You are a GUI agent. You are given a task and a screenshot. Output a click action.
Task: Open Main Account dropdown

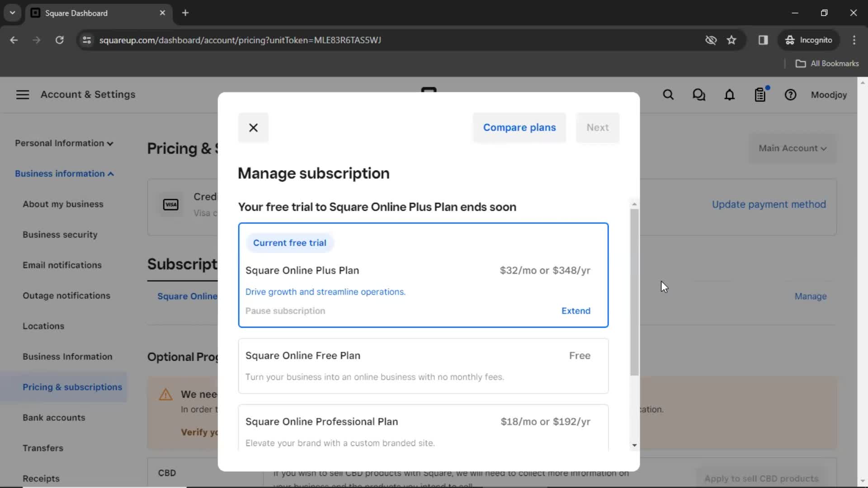click(793, 148)
